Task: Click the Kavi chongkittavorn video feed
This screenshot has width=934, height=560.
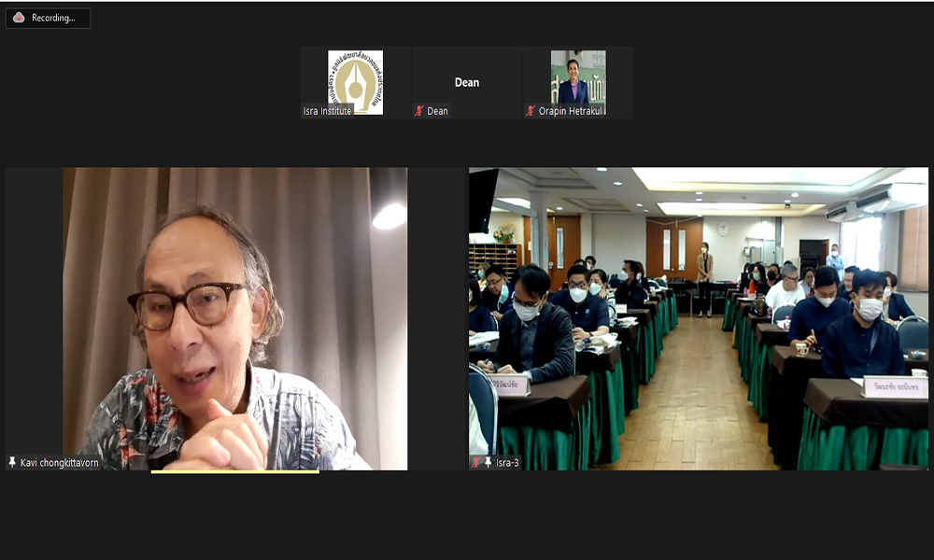Action: [x=233, y=317]
